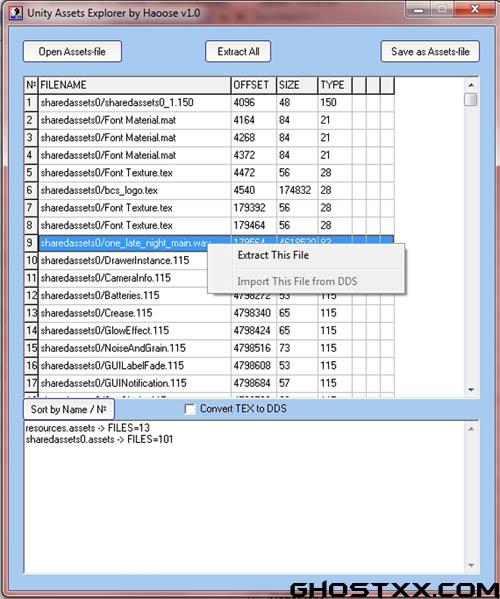Click offset value 4798340

252,313
